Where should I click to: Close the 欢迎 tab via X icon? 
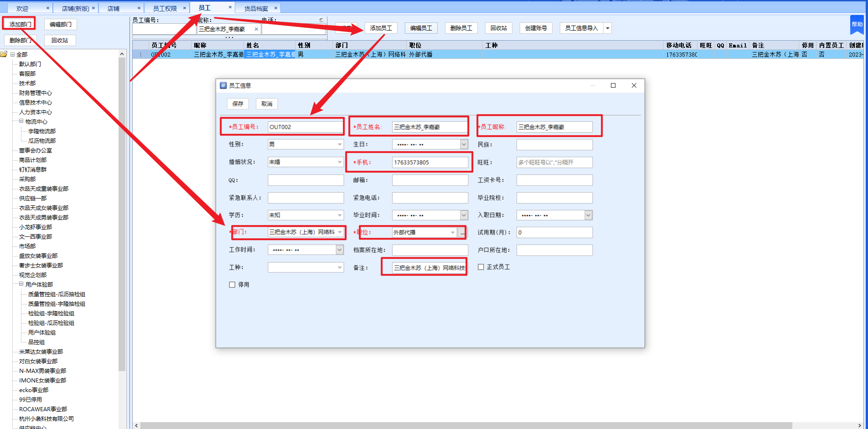(48, 8)
